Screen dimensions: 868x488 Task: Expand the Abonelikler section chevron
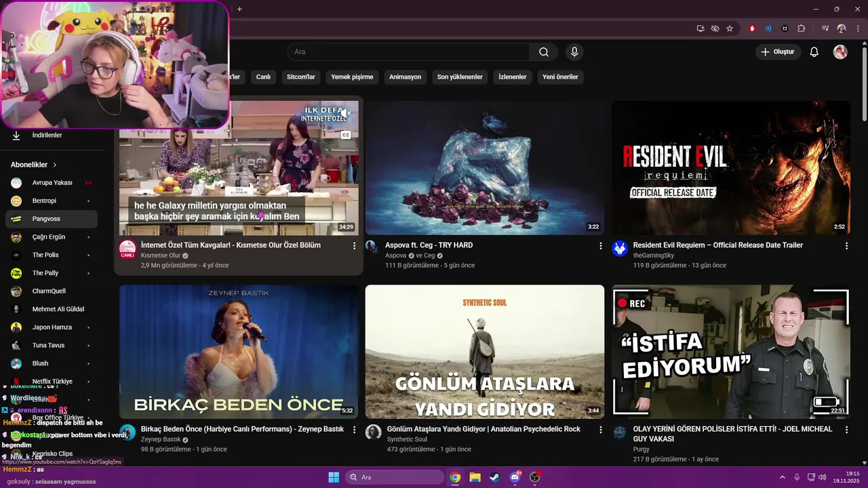[55, 165]
